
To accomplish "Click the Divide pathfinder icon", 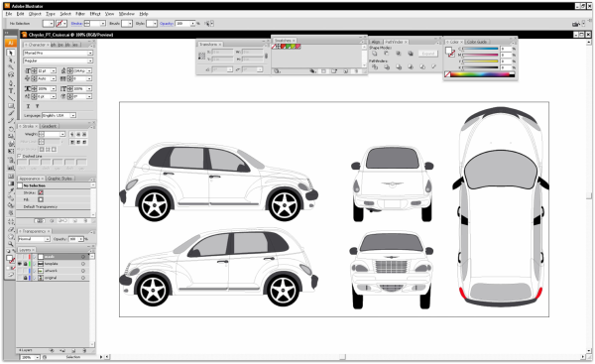I will tap(375, 66).
